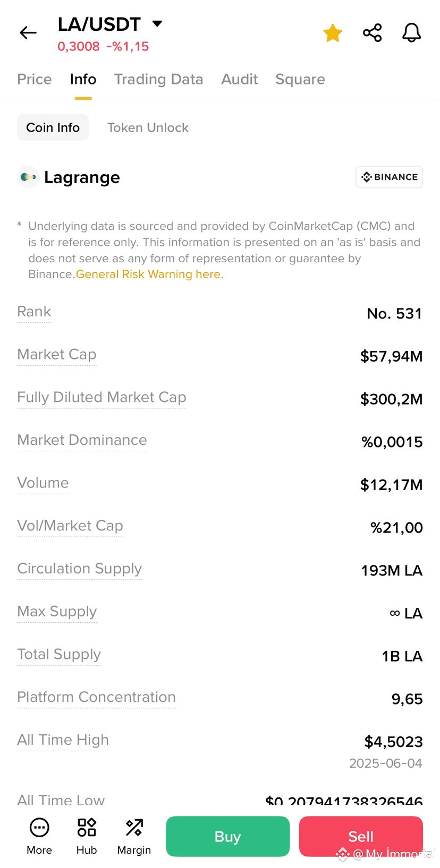Open the More menu icon
Viewport: 440px width, 868px height.
pos(39,827)
